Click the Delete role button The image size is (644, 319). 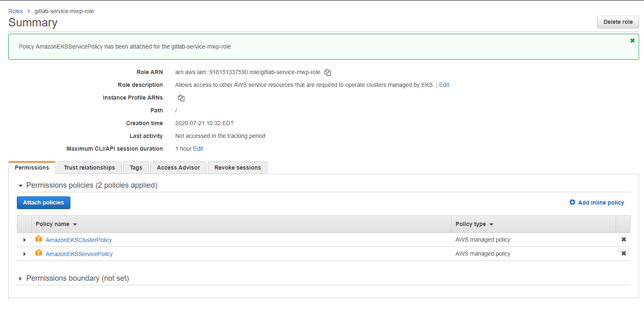pos(618,22)
